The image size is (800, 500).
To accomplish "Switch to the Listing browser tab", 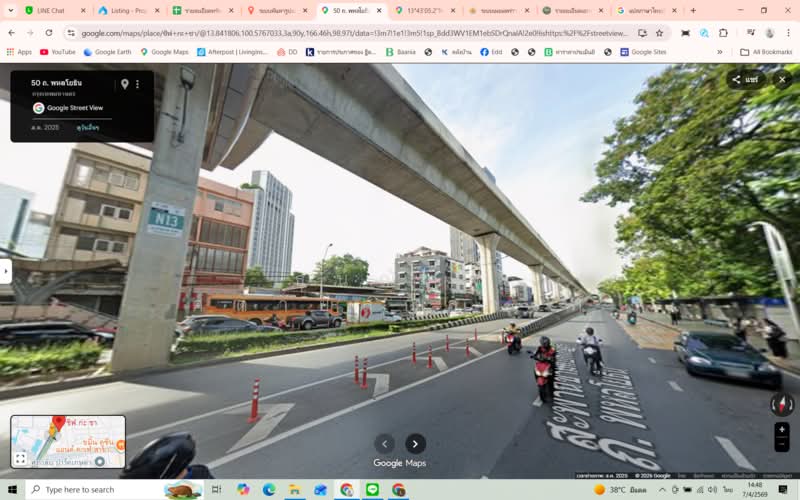I will 125,10.
